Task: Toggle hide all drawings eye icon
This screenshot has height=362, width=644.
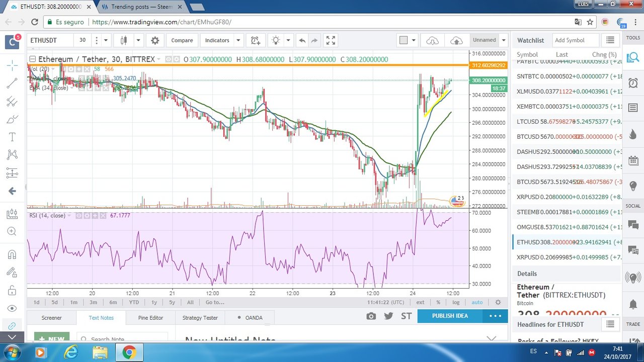Action: [12, 308]
